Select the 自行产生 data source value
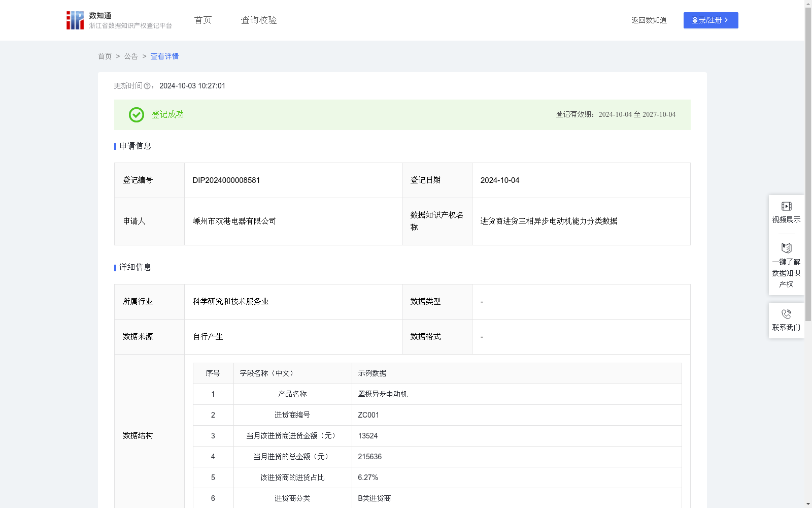 [208, 336]
